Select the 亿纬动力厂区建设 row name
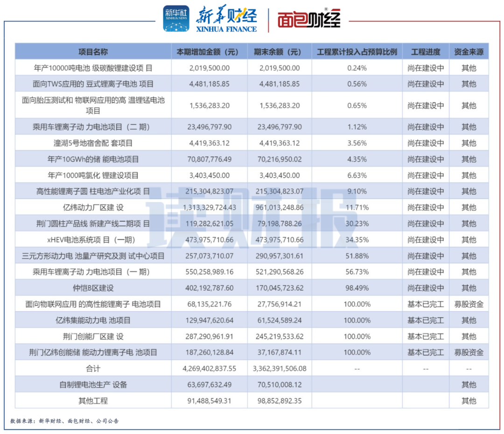 [x=93, y=207]
